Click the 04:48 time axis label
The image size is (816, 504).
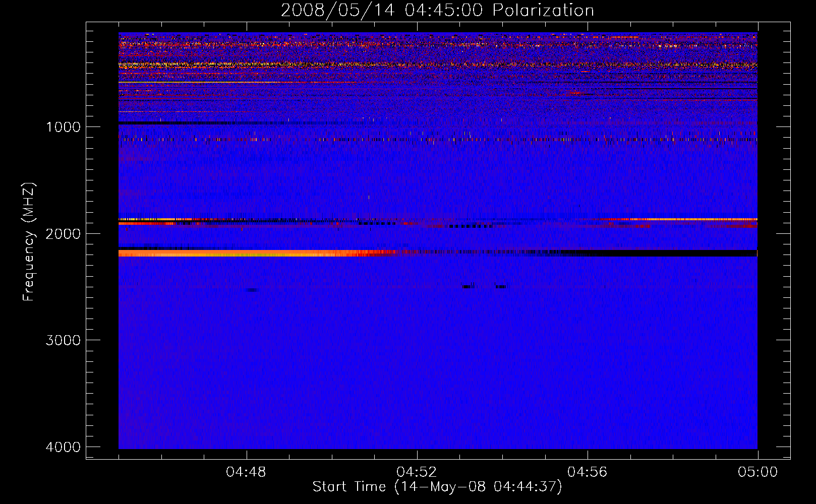tap(246, 472)
